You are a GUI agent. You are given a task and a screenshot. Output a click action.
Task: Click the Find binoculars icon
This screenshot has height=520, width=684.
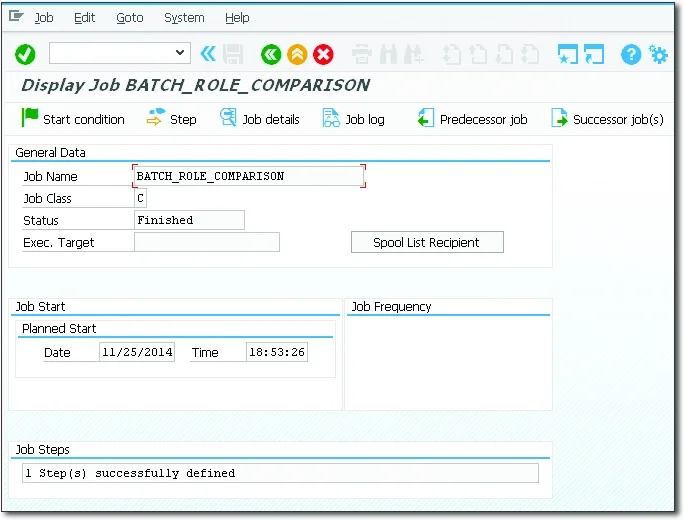(x=389, y=55)
